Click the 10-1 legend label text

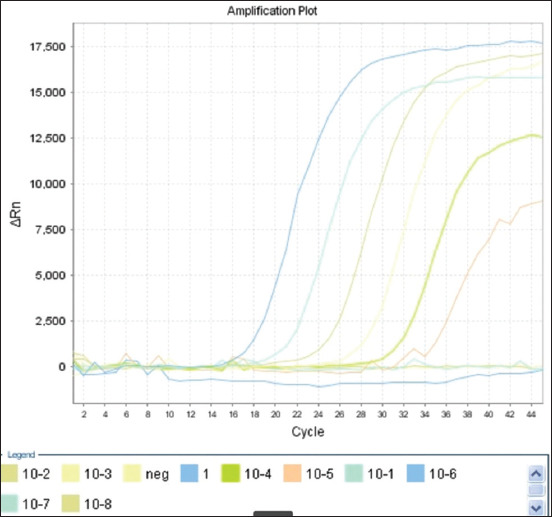pos(381,474)
